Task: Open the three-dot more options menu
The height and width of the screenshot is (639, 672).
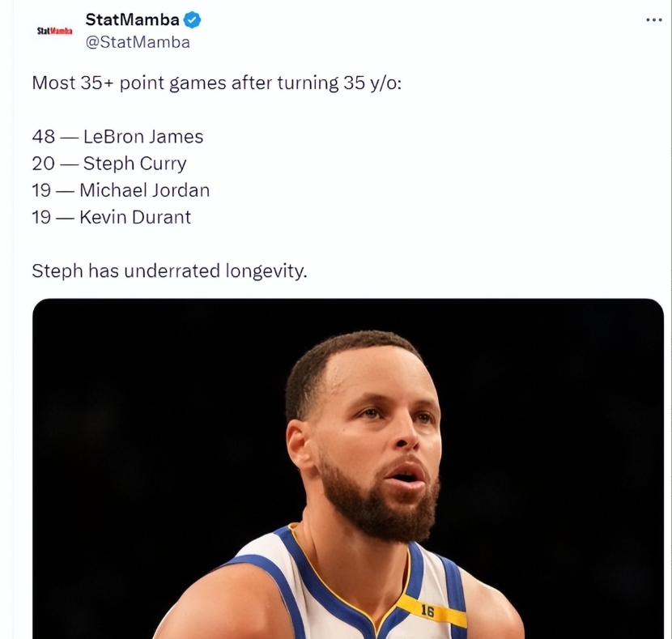Action: tap(653, 20)
